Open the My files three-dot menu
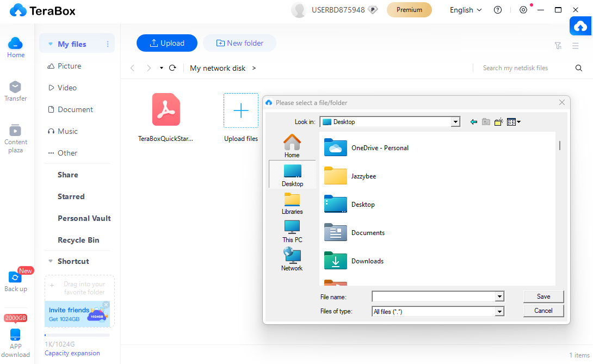Viewport: 593px width, 364px height. point(108,44)
